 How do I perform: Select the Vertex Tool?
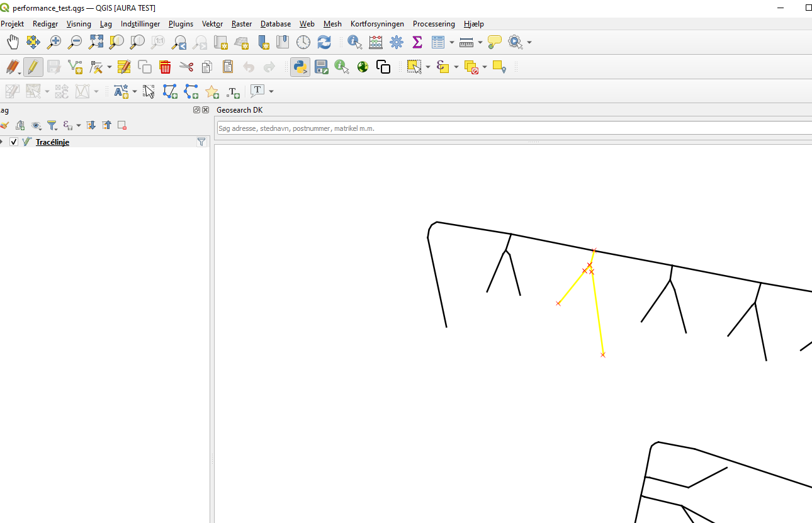pyautogui.click(x=96, y=67)
